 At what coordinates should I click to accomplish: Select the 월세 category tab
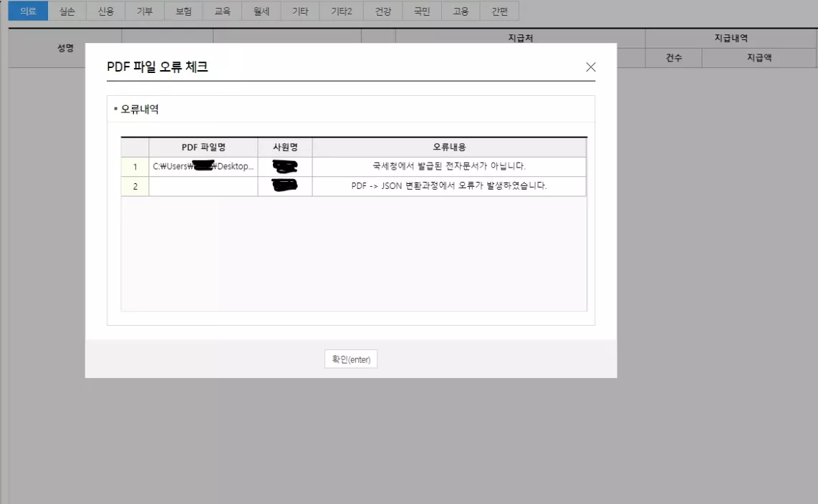pos(261,11)
